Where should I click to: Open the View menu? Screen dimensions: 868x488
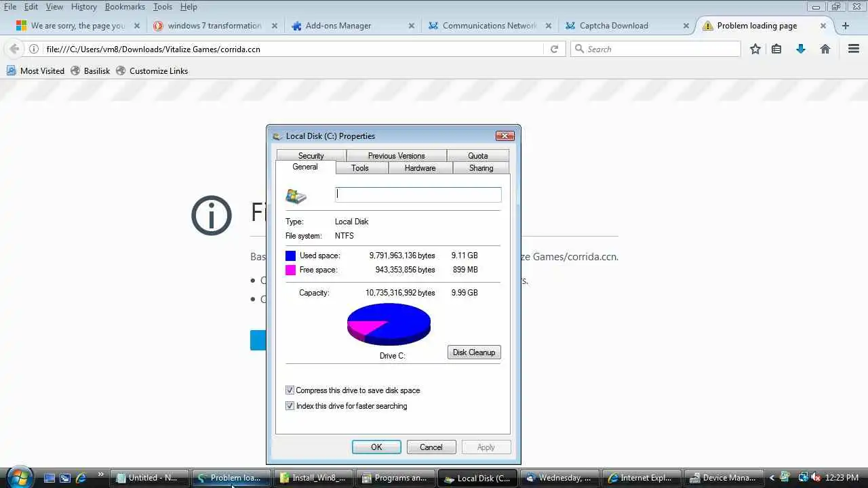pyautogui.click(x=54, y=7)
